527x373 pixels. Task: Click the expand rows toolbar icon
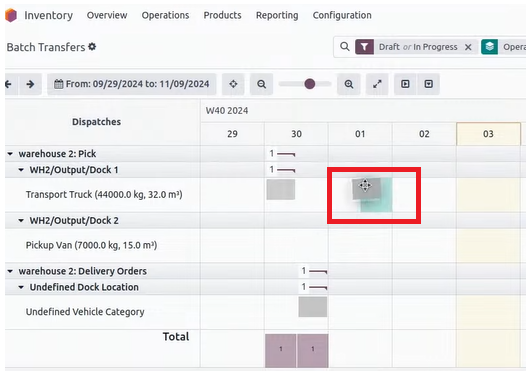(405, 84)
